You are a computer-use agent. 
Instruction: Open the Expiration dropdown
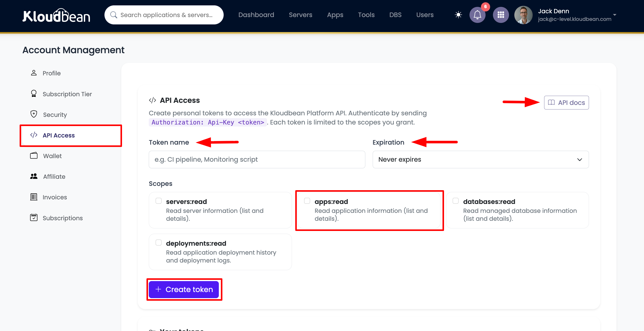[480, 159]
